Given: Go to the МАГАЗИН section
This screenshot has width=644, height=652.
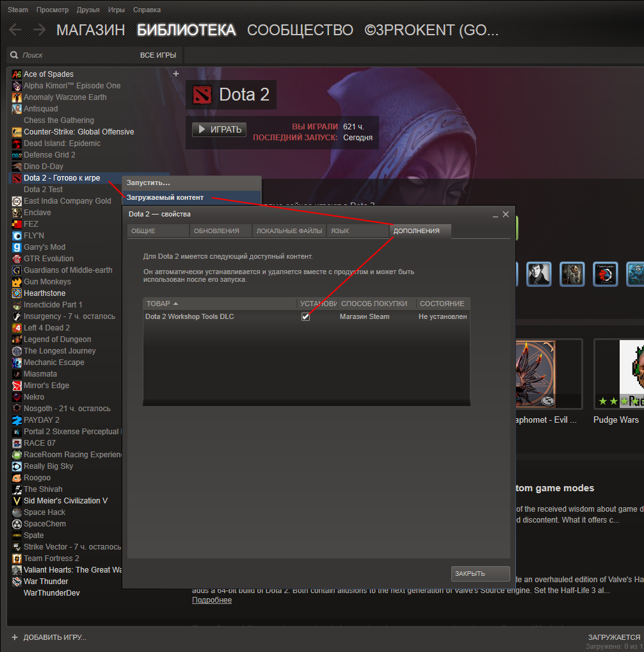Looking at the screenshot, I should pyautogui.click(x=90, y=30).
